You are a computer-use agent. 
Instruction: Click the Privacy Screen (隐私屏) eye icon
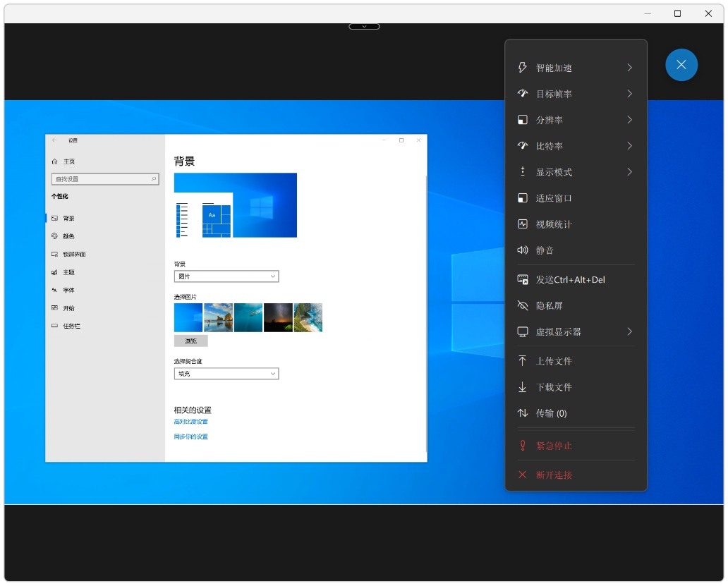[x=522, y=305]
